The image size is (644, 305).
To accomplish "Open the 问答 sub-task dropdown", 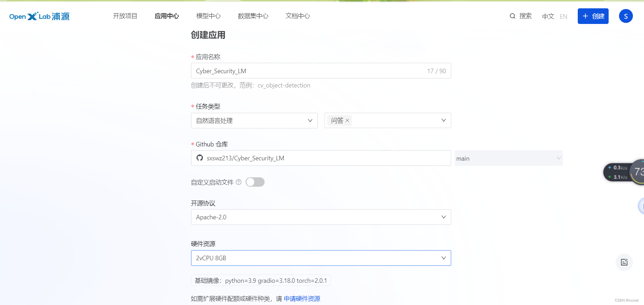I will click(388, 120).
